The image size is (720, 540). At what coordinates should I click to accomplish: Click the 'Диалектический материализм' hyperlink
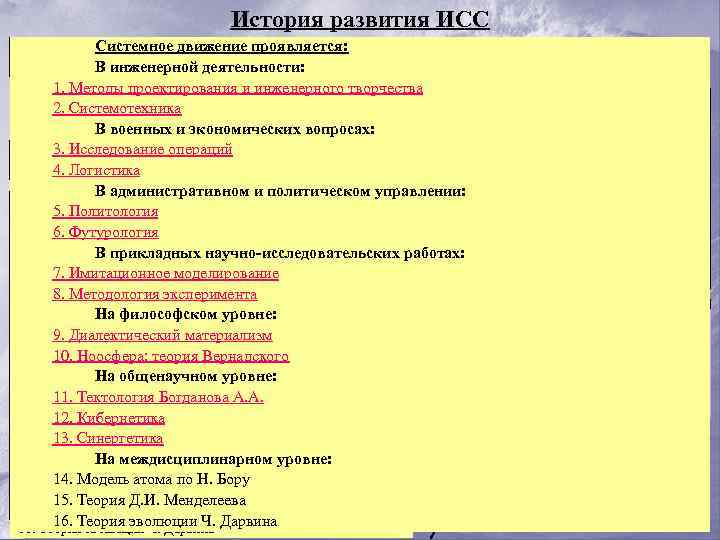click(x=162, y=335)
